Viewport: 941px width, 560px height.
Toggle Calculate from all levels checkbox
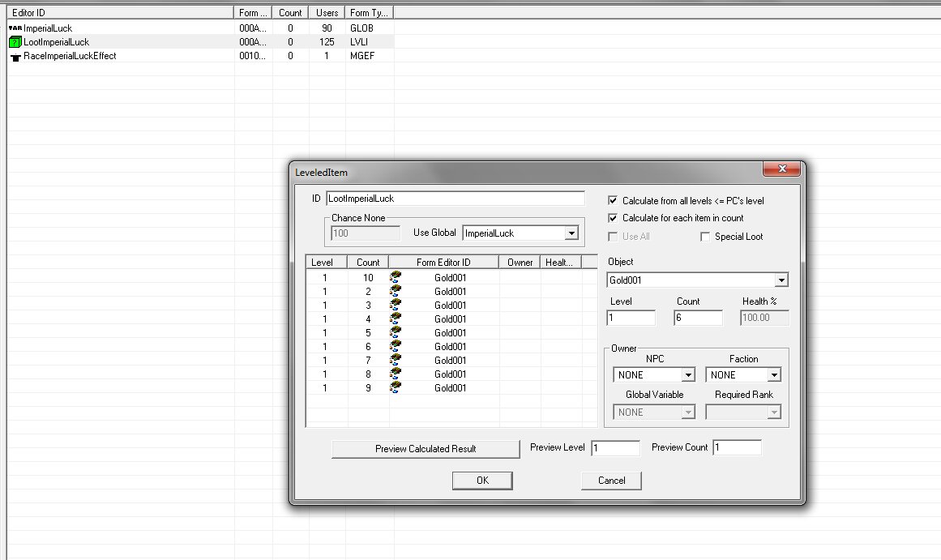tap(613, 200)
